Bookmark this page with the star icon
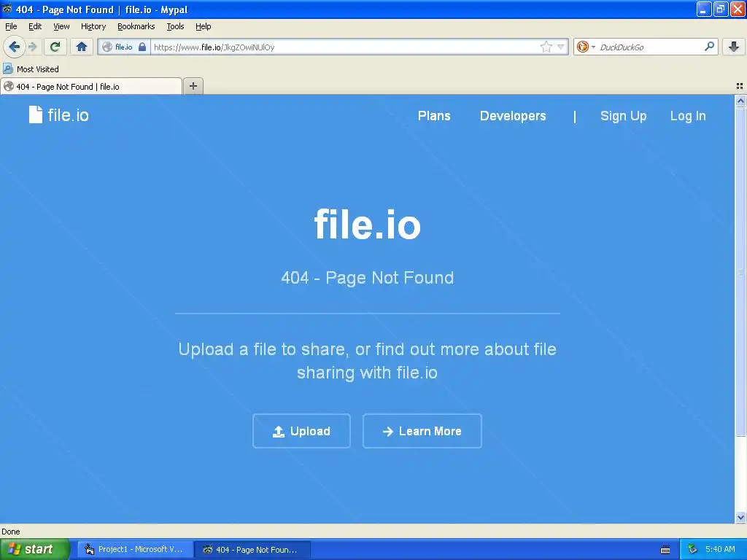 tap(546, 47)
